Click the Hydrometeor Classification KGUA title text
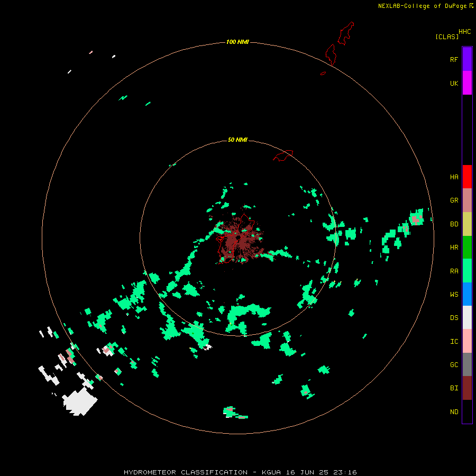Image resolution: width=476 pixels, height=476 pixels. point(240,472)
